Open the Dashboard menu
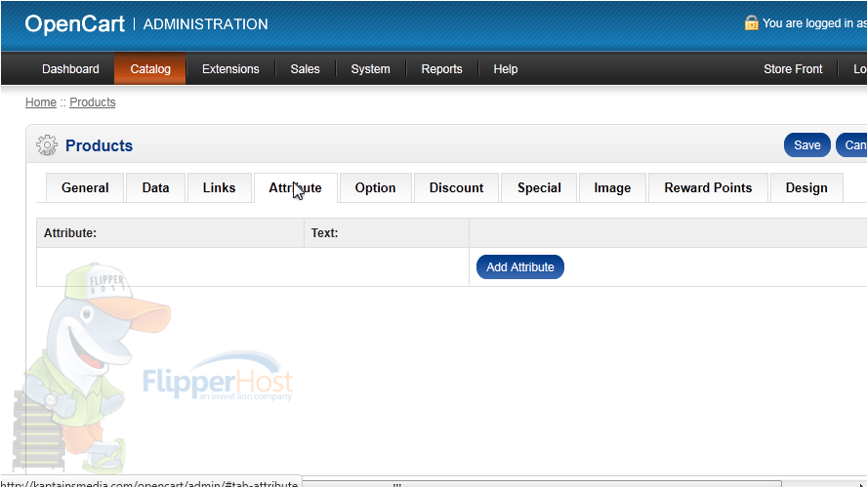 coord(70,69)
